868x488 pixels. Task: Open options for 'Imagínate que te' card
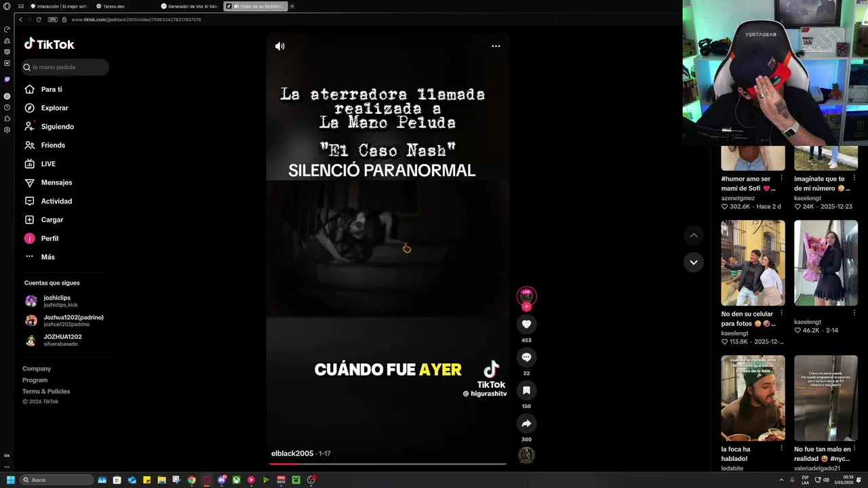click(x=854, y=179)
